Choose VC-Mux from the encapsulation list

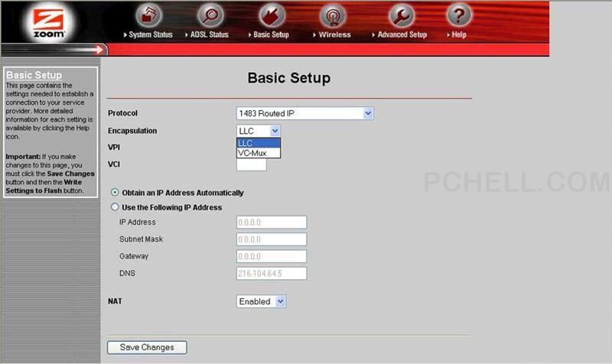pyautogui.click(x=252, y=153)
